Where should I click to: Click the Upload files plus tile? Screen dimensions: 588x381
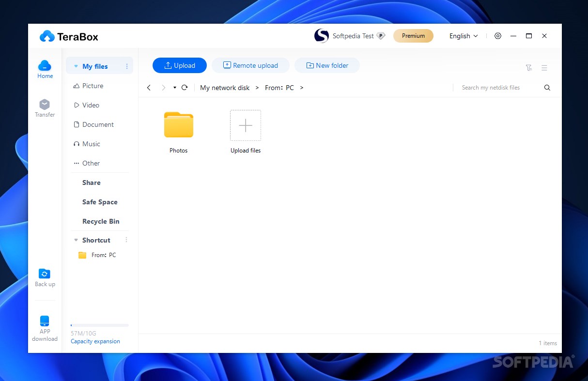[x=246, y=125]
